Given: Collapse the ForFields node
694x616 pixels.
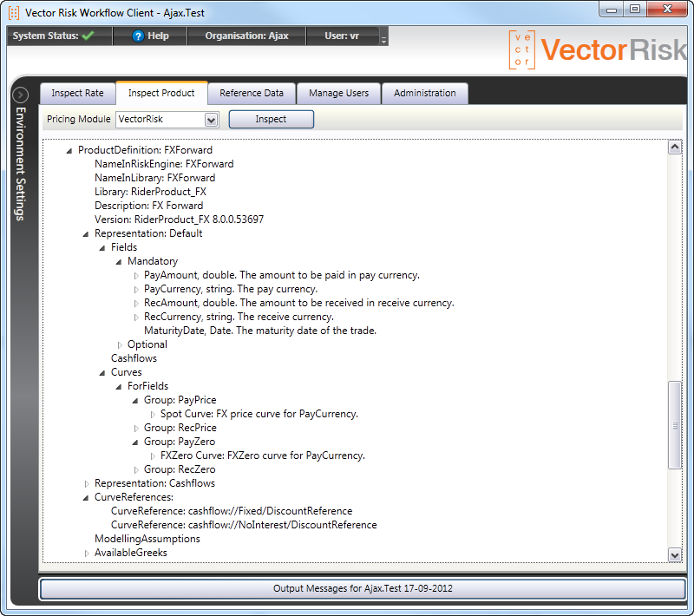Looking at the screenshot, I should (119, 387).
